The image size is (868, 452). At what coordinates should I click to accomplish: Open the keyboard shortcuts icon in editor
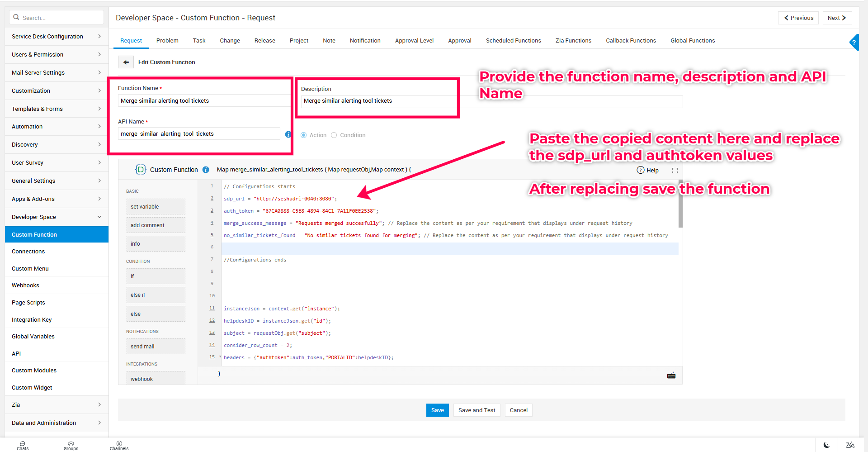(x=671, y=376)
